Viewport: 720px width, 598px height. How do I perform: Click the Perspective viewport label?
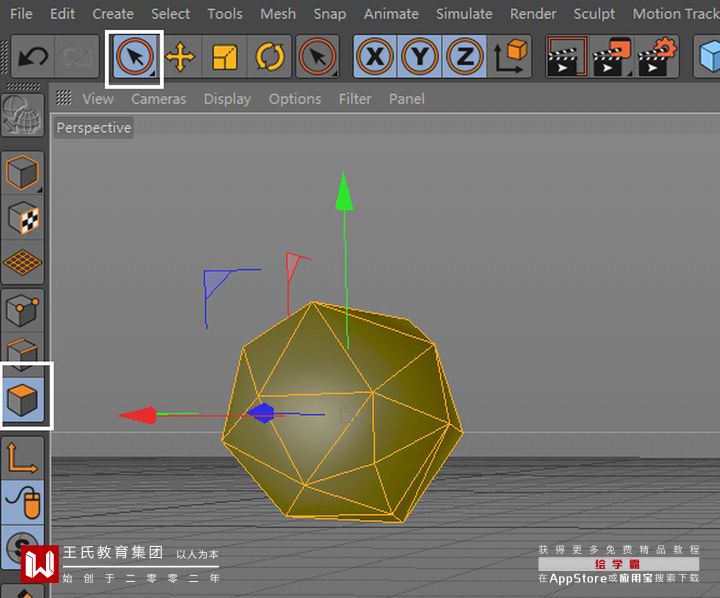coord(94,128)
